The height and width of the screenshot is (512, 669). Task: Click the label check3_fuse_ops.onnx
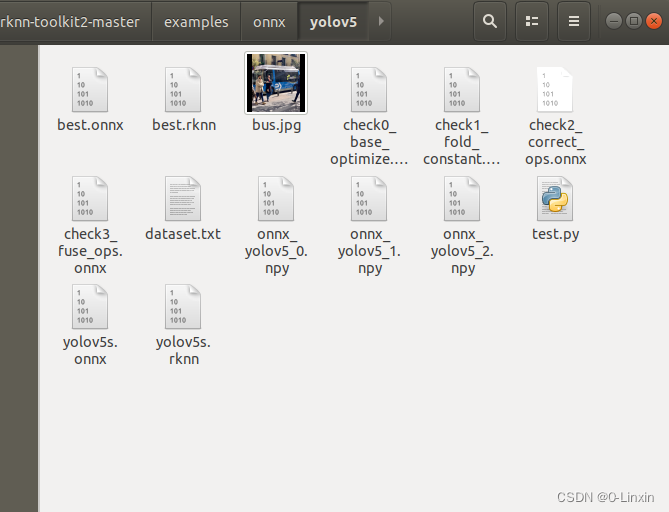coord(90,251)
